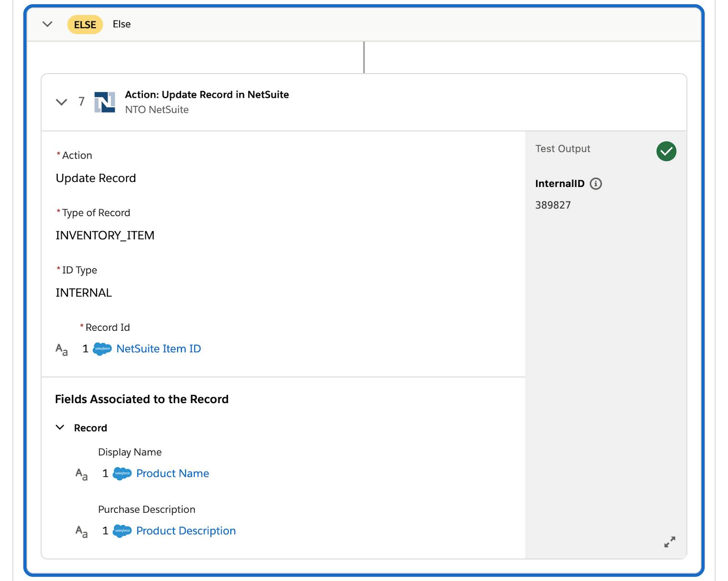This screenshot has height=581, width=728.
Task: Click Fields Associated to the Record heading
Action: [142, 399]
